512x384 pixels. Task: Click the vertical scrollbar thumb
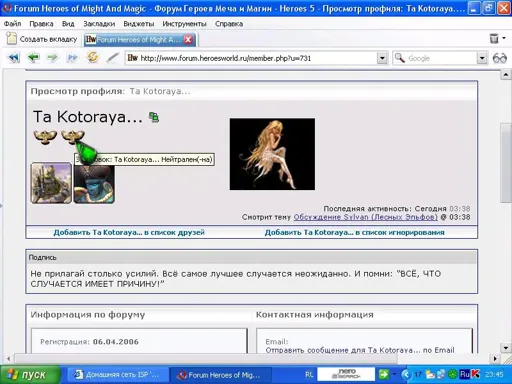505,163
